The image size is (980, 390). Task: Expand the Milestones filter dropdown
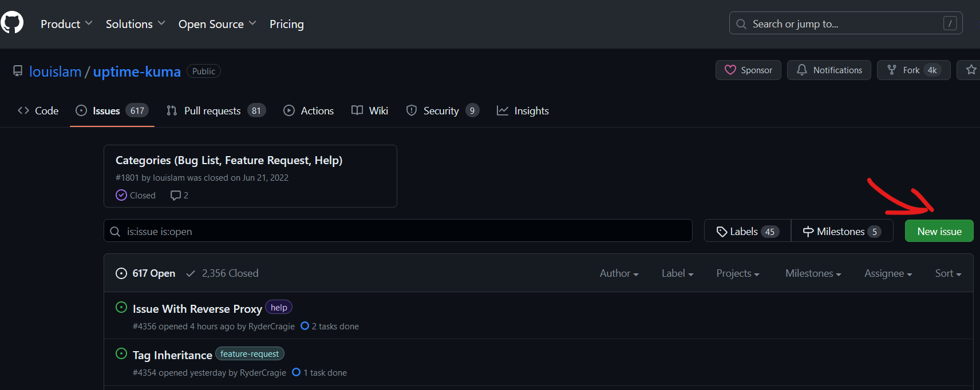(813, 273)
